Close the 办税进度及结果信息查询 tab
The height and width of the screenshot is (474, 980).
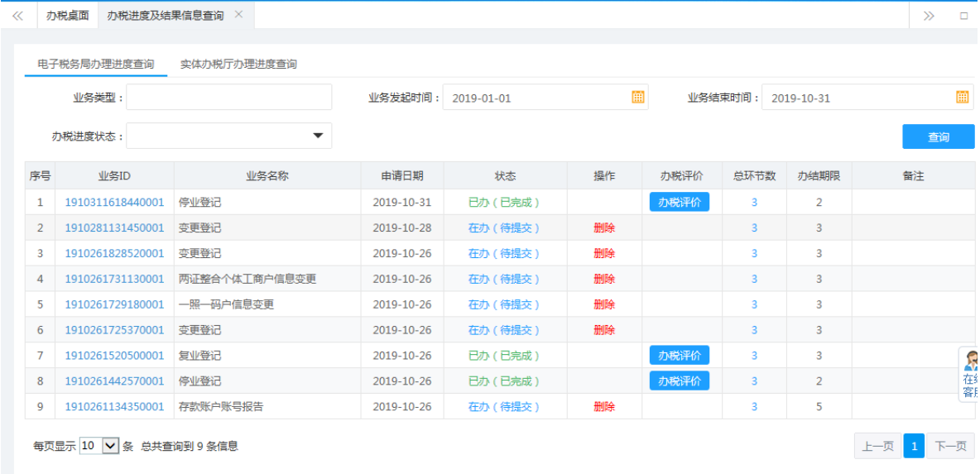tap(239, 15)
